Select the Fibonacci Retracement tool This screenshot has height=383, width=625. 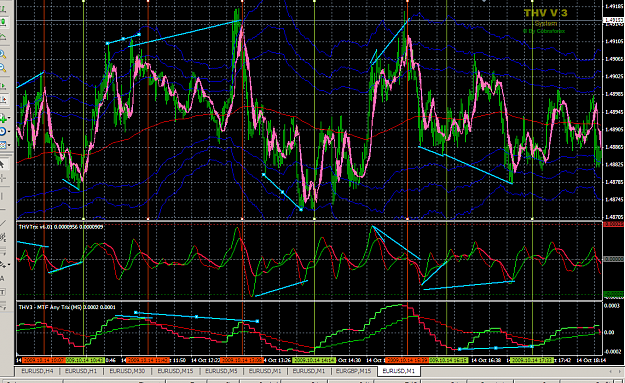[3, 251]
